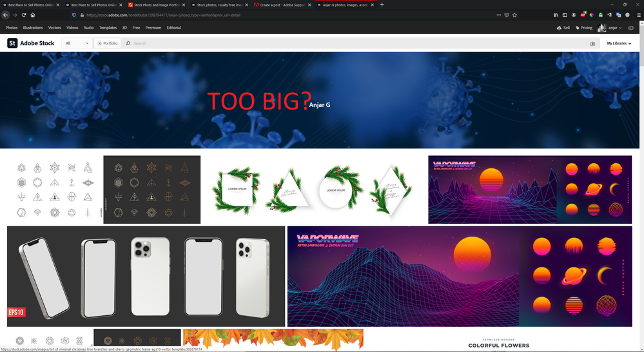Click the padlock site security icon

[x=82, y=15]
